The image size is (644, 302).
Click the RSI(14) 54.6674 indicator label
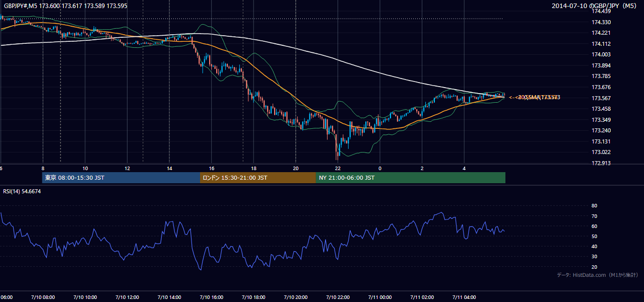[x=22, y=191]
